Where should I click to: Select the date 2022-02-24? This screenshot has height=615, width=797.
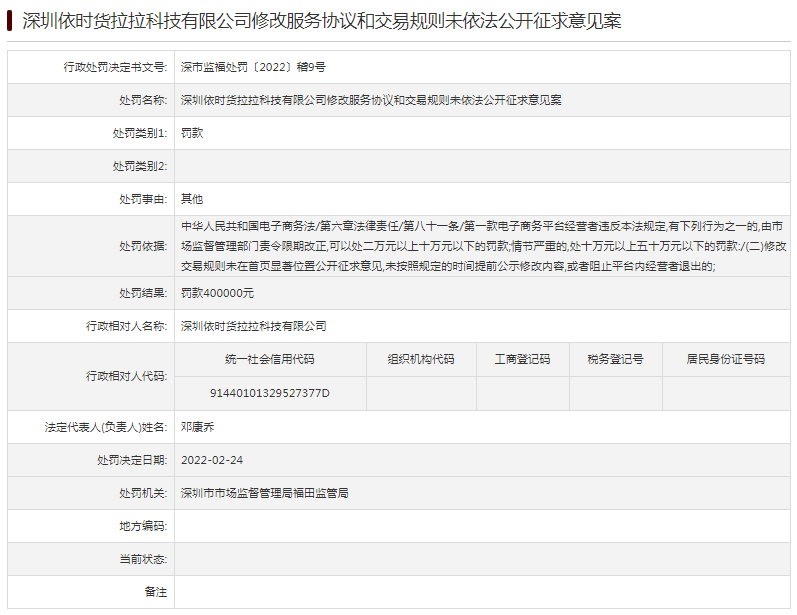pyautogui.click(x=212, y=460)
